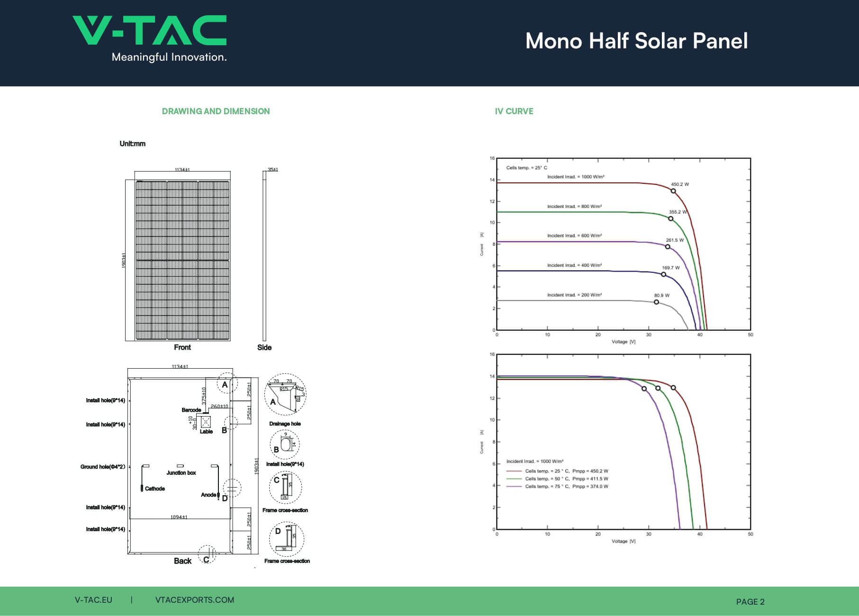This screenshot has height=616, width=859.
Task: Click the V-TAC logo in header
Action: 150,38
